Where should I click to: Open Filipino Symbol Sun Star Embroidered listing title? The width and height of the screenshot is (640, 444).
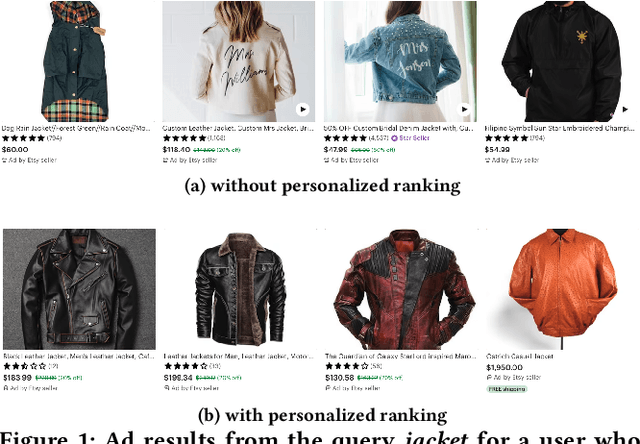(x=560, y=129)
